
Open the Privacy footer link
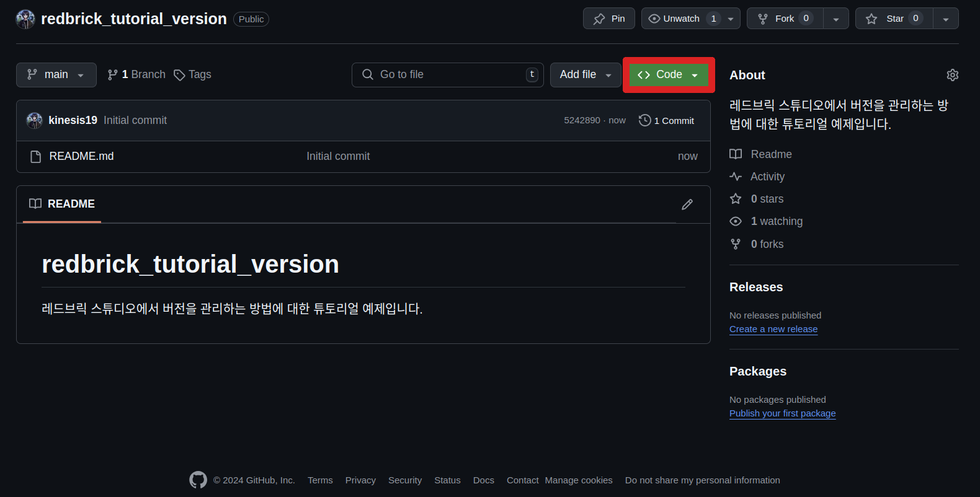point(360,480)
